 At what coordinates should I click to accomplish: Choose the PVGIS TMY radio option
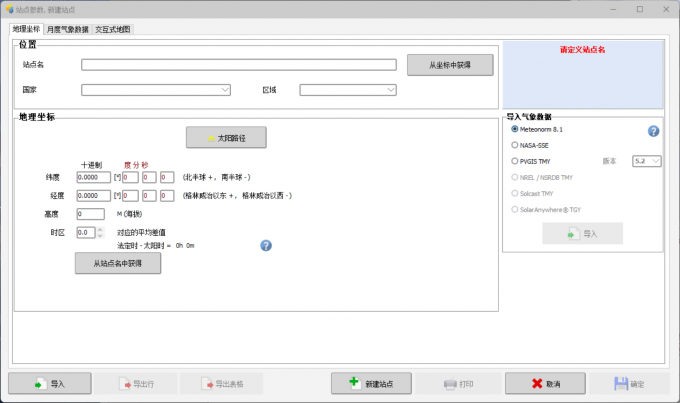tap(515, 160)
